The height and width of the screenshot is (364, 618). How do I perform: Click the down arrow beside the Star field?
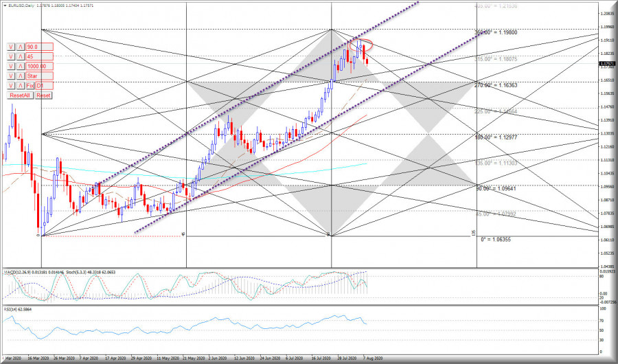coord(11,76)
